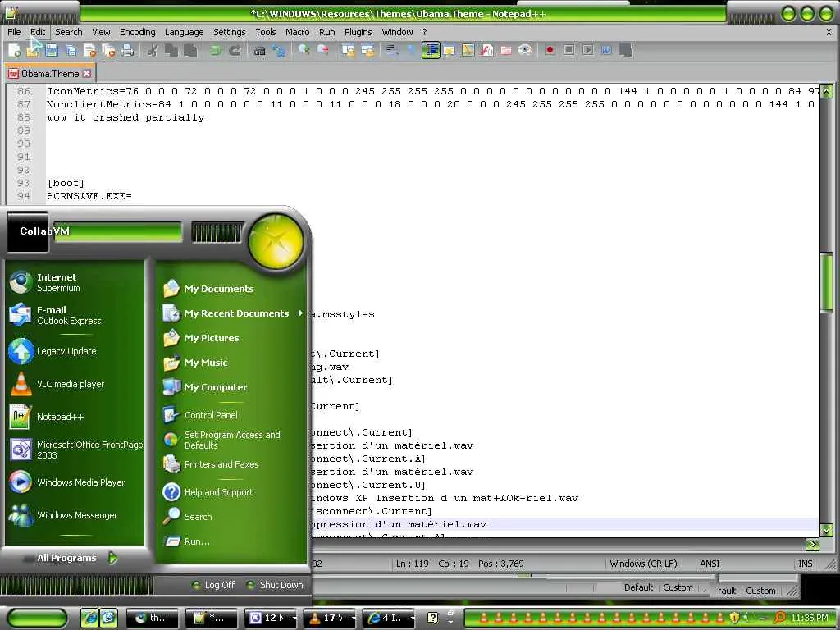Play back recorded macro icon
The image size is (840, 630).
pos(587,50)
